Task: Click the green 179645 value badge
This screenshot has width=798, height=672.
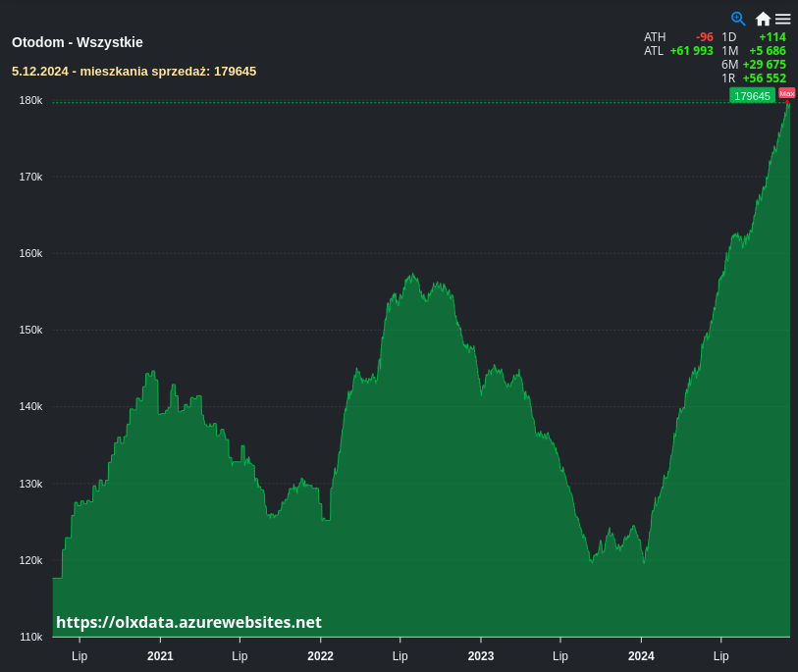Action: 752,95
